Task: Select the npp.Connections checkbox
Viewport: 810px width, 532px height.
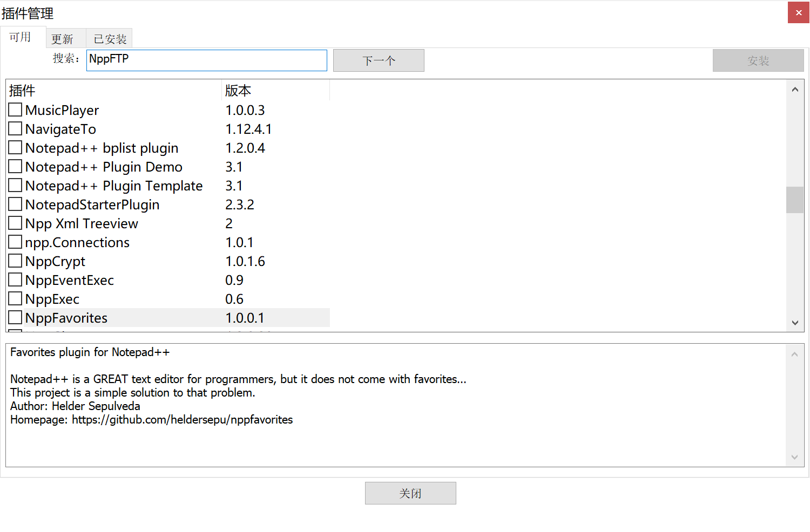Action: click(15, 242)
